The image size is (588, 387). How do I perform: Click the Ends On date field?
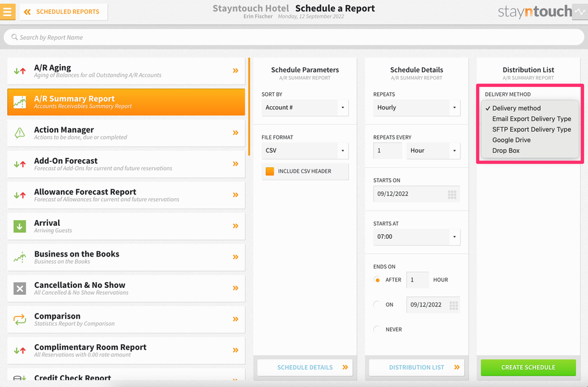pos(433,304)
